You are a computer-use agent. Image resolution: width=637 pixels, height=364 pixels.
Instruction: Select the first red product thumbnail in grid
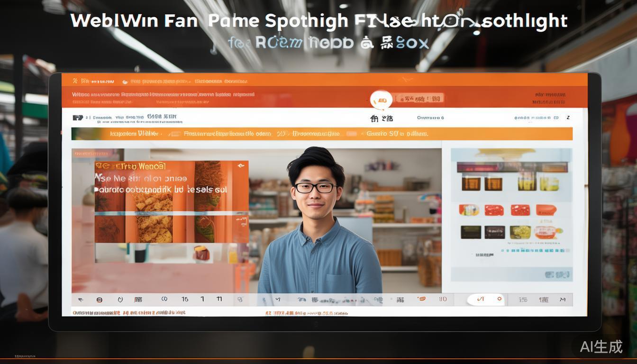point(469,210)
